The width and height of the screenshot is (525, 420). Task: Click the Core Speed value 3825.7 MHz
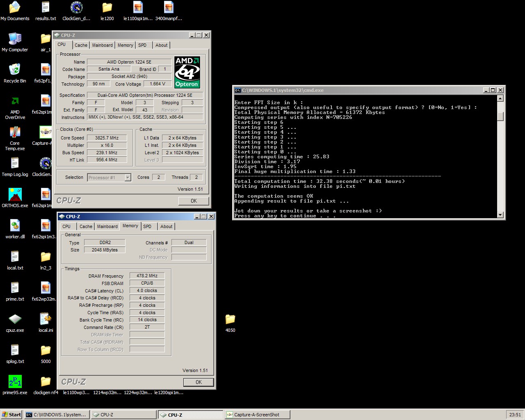(107, 138)
